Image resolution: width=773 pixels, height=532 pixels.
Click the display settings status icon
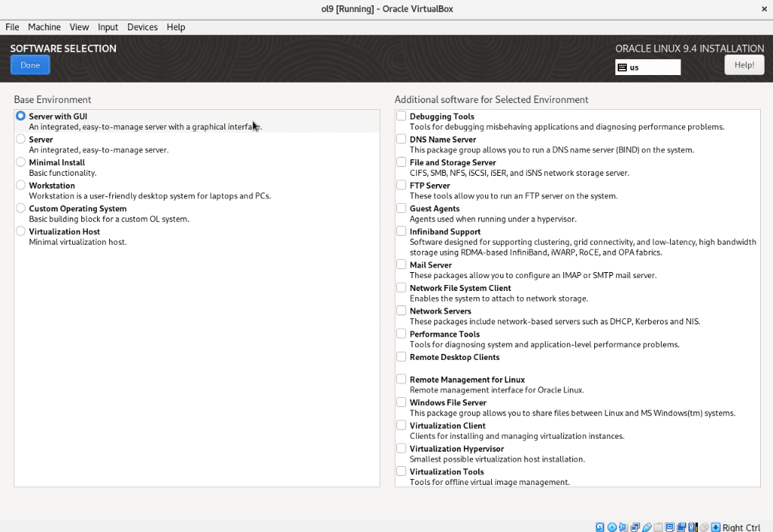point(669,527)
